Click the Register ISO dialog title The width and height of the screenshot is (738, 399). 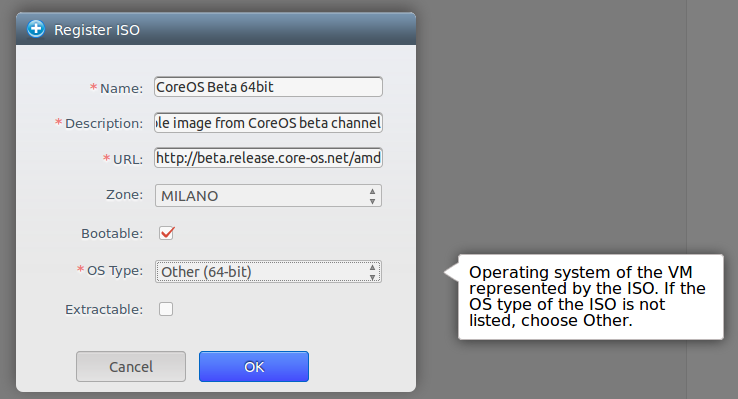(97, 30)
